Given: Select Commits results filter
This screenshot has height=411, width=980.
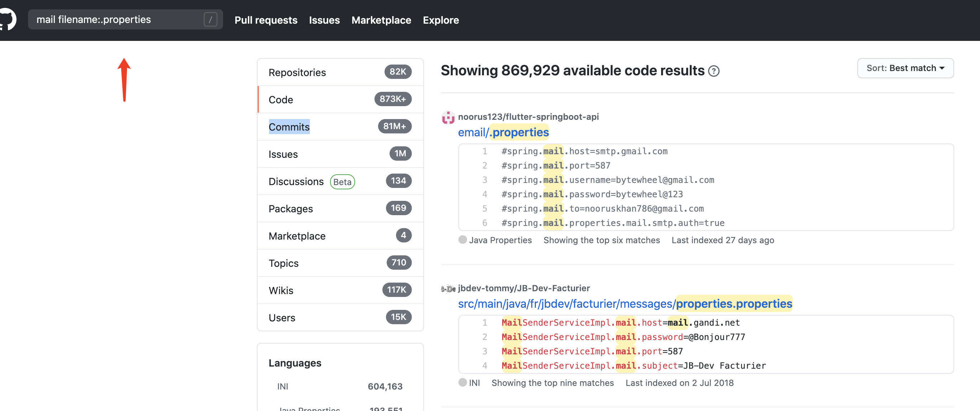Looking at the screenshot, I should 340,127.
